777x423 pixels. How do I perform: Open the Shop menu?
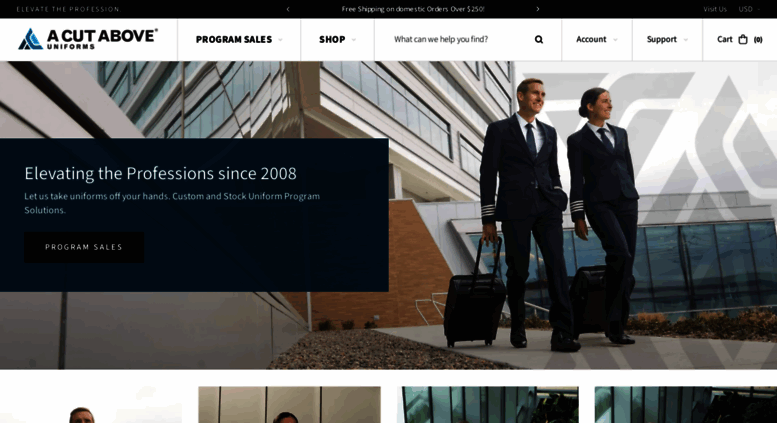point(332,39)
